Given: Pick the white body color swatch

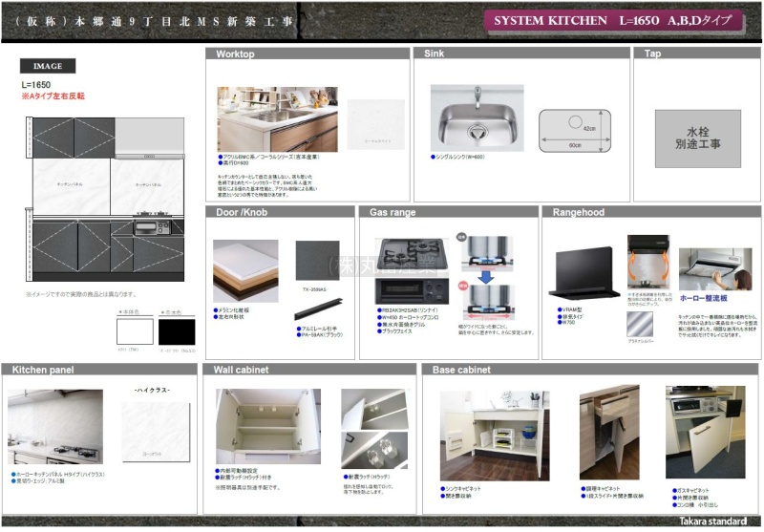Looking at the screenshot, I should [x=135, y=332].
